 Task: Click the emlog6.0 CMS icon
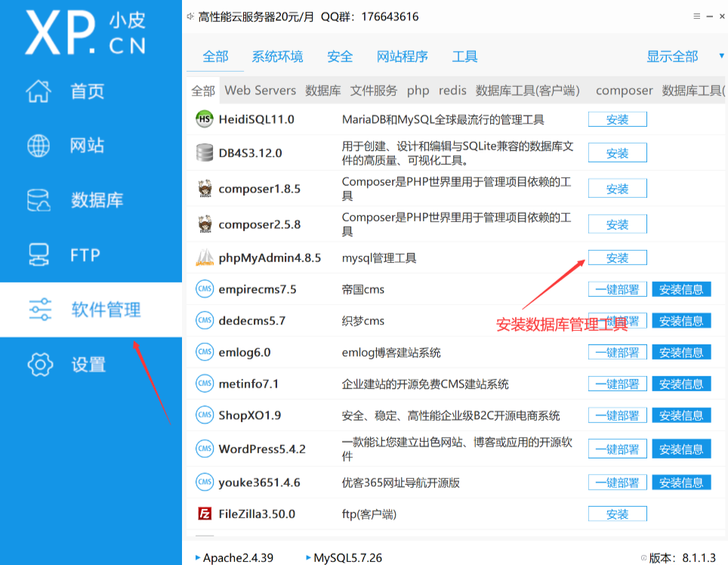point(205,352)
